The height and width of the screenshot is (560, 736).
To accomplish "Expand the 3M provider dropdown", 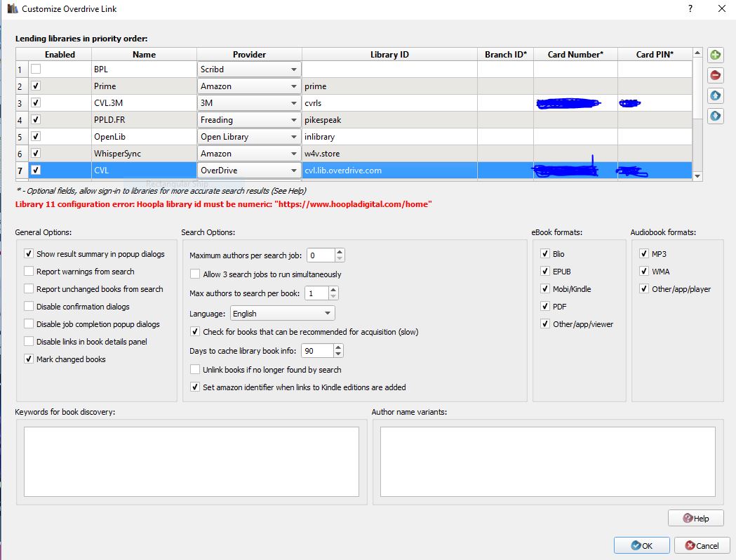I will 249,102.
